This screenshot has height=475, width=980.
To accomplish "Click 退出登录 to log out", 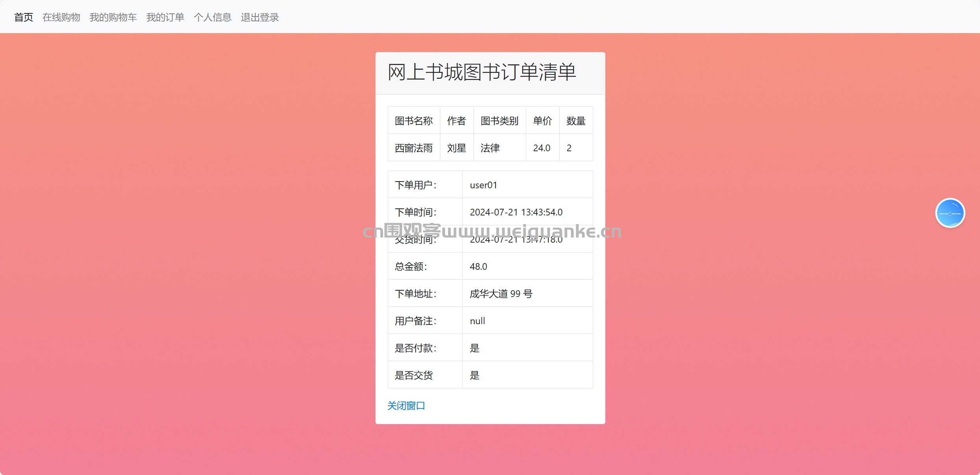I will [x=260, y=17].
